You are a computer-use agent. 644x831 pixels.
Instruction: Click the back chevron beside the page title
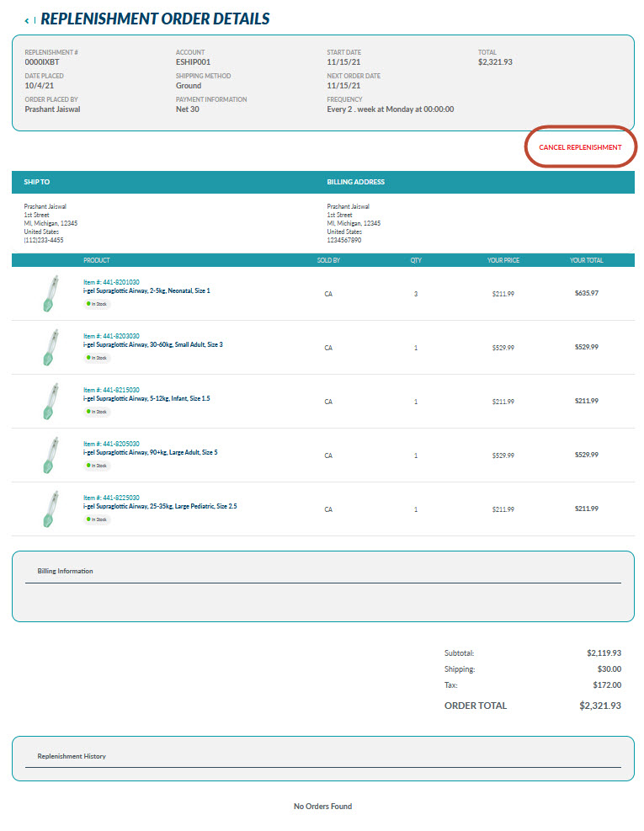click(x=26, y=20)
